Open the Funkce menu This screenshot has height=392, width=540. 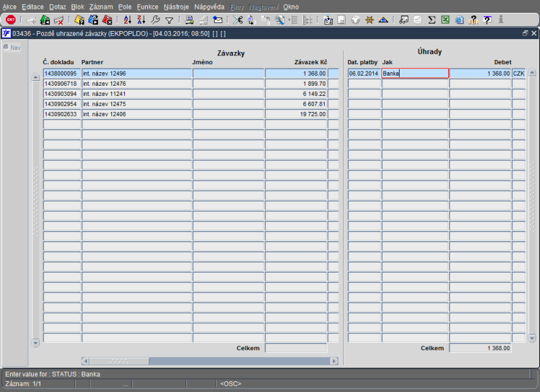tap(147, 7)
